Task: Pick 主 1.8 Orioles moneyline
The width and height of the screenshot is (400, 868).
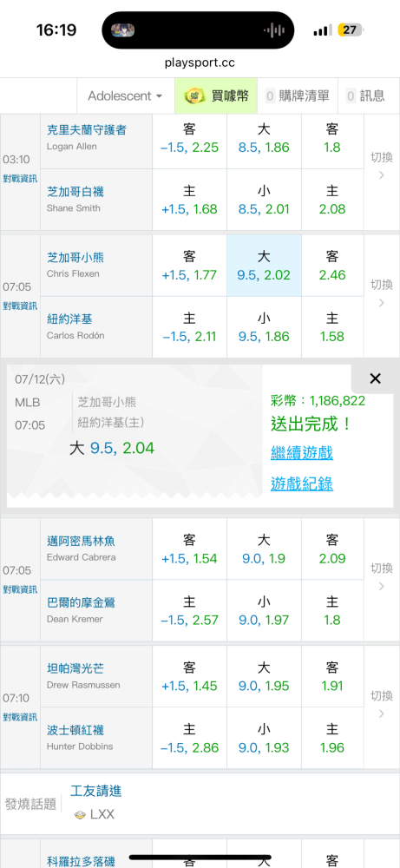Action: [332, 610]
